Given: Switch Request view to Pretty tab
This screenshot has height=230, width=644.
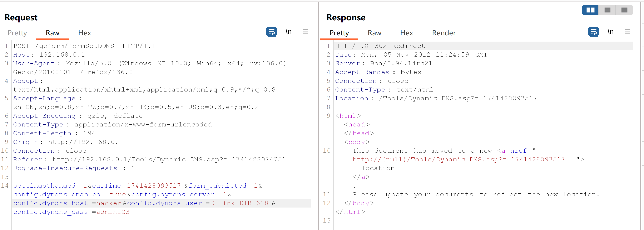Looking at the screenshot, I should [17, 33].
